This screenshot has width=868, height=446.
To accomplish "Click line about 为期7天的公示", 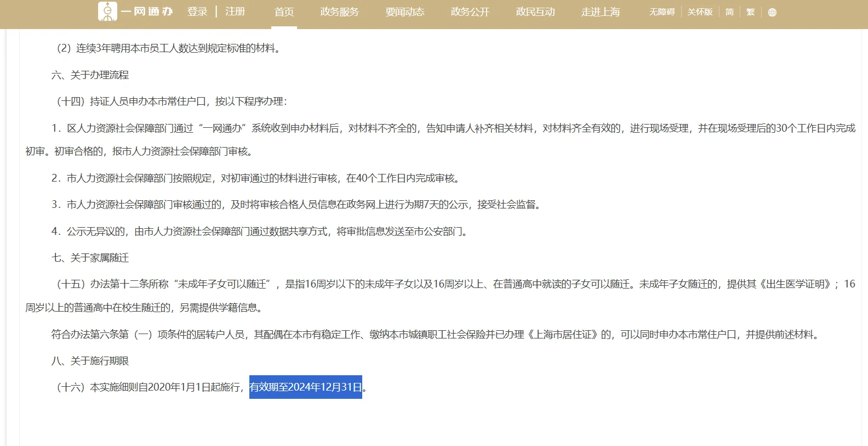I will pos(298,204).
